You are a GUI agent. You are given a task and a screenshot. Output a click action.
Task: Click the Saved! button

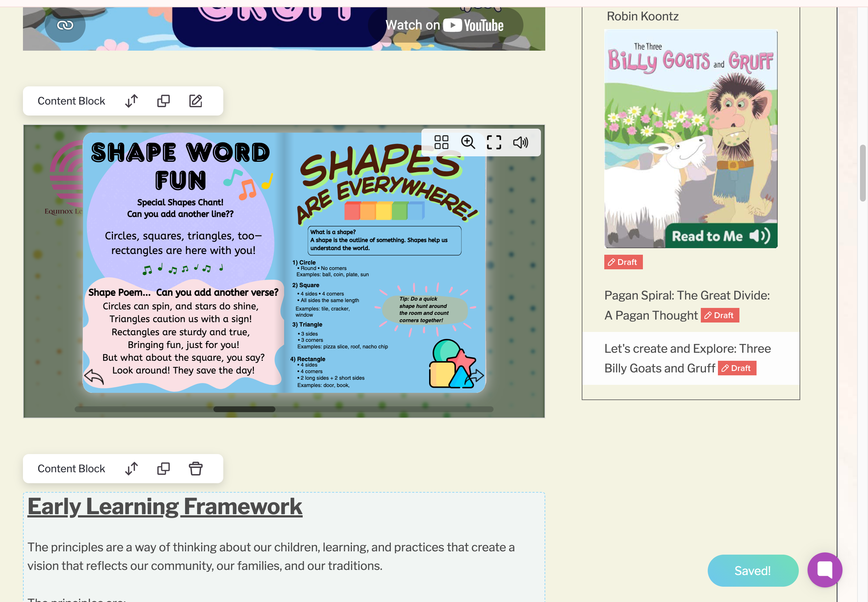753,570
